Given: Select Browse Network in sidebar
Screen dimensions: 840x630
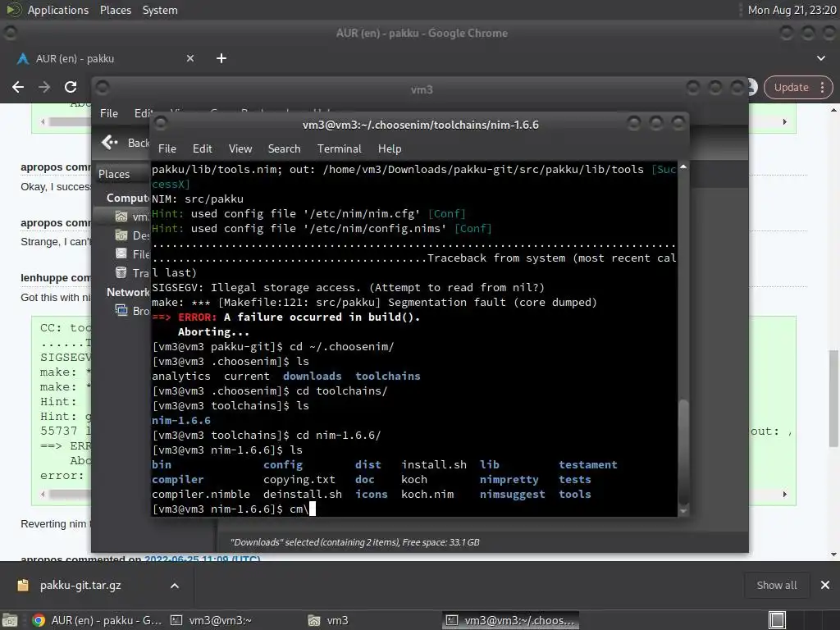Looking at the screenshot, I should pyautogui.click(x=132, y=311).
